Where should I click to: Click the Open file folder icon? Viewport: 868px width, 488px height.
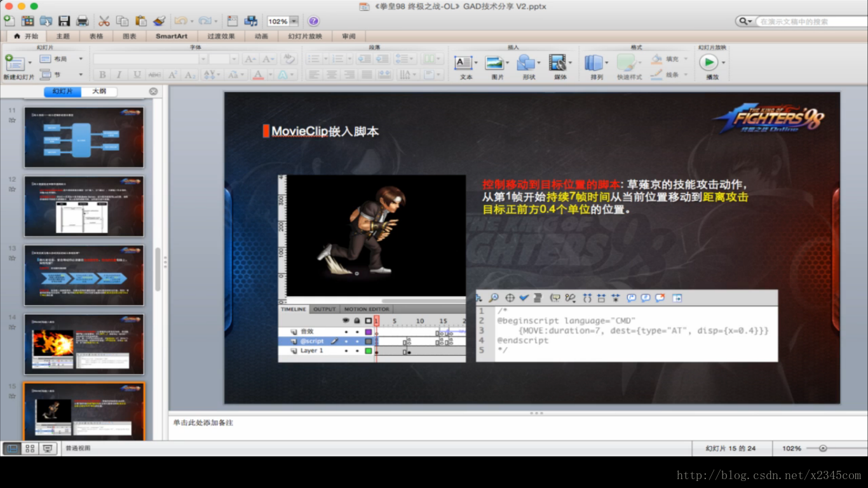click(x=46, y=21)
